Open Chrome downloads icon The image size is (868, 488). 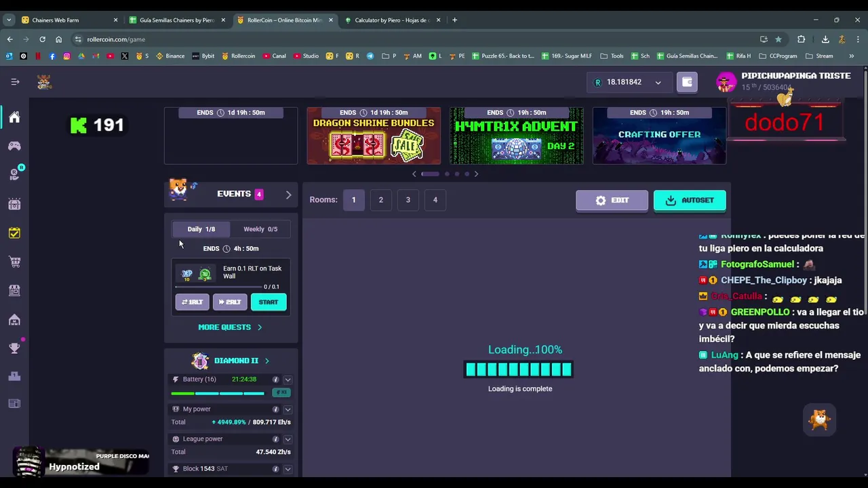point(825,39)
